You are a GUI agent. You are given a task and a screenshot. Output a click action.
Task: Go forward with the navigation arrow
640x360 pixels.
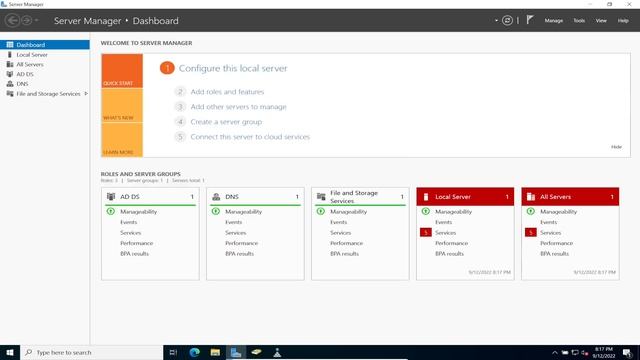click(27, 20)
